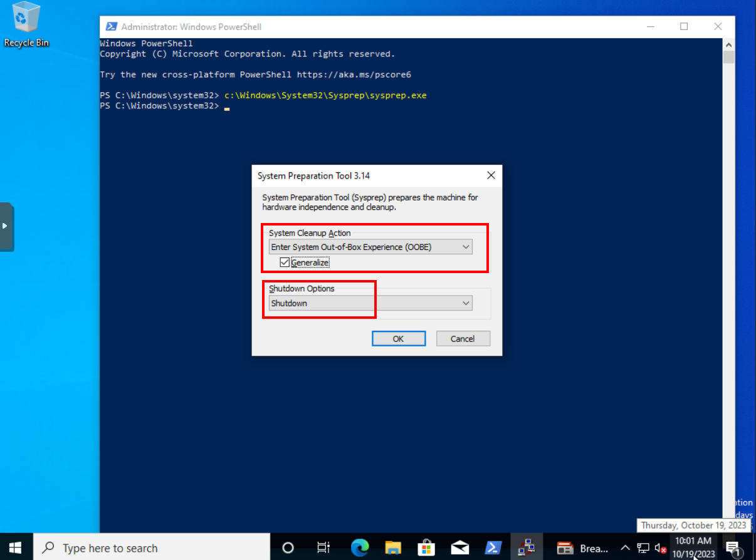The width and height of the screenshot is (756, 560).
Task: Click OK in System Preparation Tool
Action: click(398, 338)
